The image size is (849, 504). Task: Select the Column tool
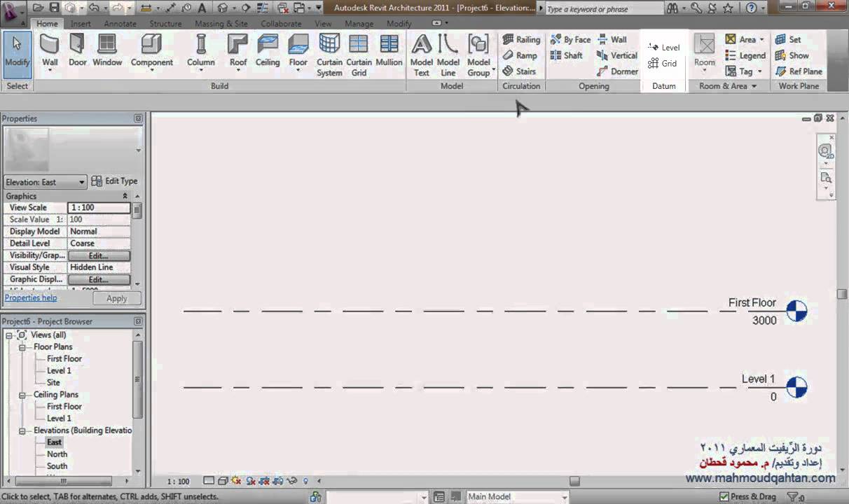tap(200, 53)
